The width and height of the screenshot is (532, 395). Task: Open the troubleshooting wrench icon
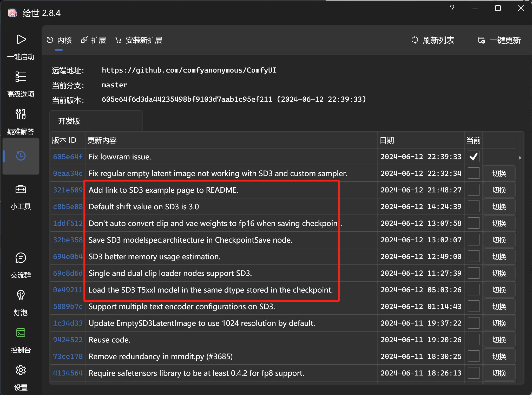coord(21,114)
